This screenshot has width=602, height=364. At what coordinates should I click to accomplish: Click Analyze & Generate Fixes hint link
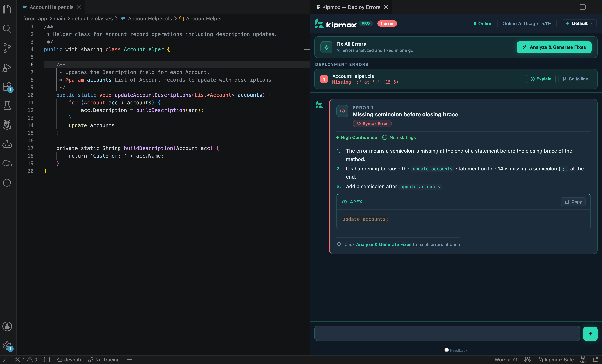384,245
